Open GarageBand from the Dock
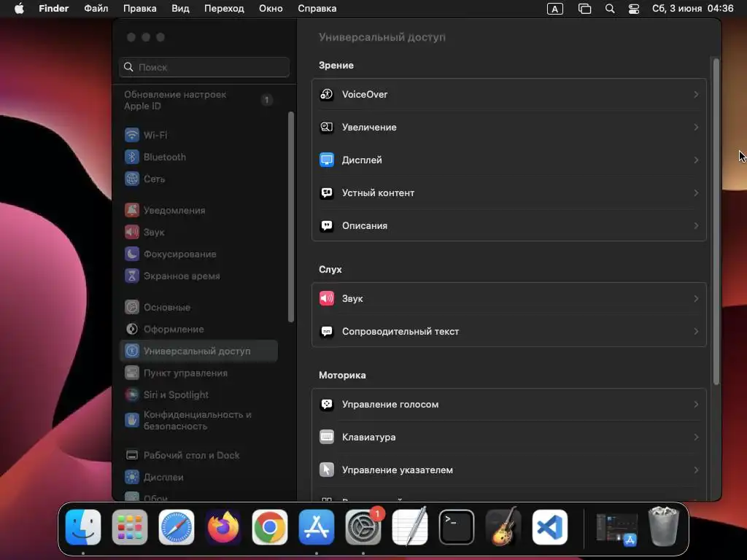Image resolution: width=747 pixels, height=560 pixels. (x=503, y=527)
